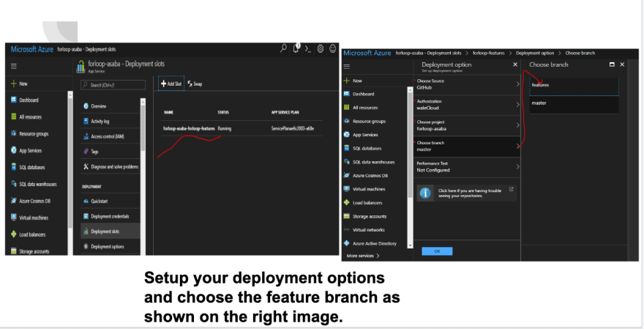Click New in left Azure sidebar
This screenshot has height=329, width=644.
(19, 84)
